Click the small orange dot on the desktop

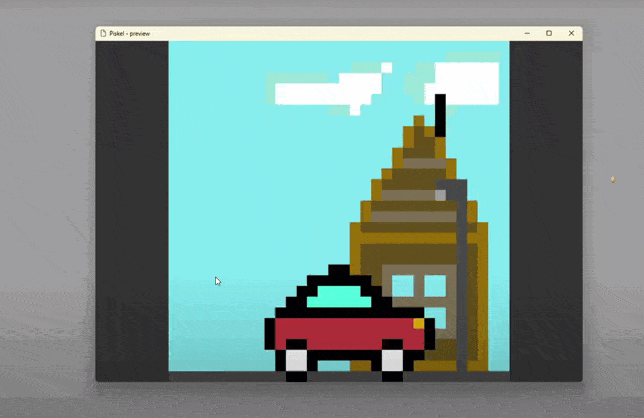click(613, 179)
